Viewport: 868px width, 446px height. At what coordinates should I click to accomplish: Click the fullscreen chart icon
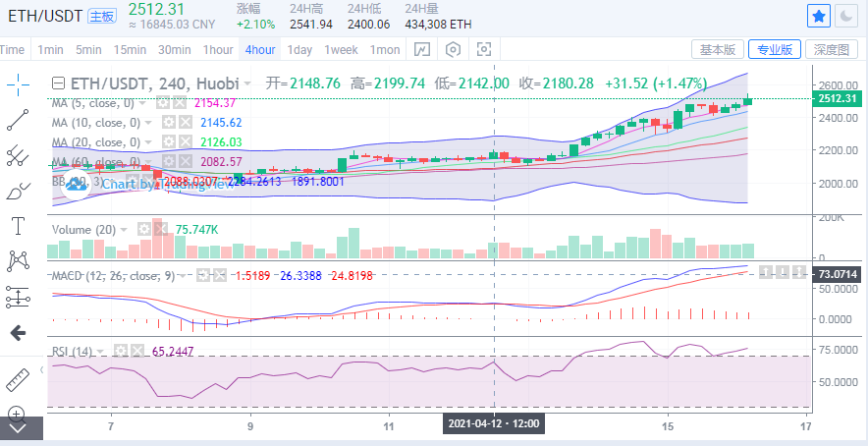(483, 49)
